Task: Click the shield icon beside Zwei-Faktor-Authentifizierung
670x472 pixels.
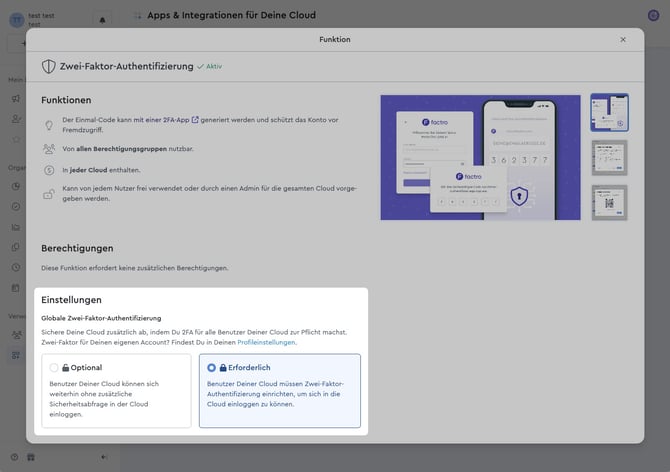Action: pos(48,66)
